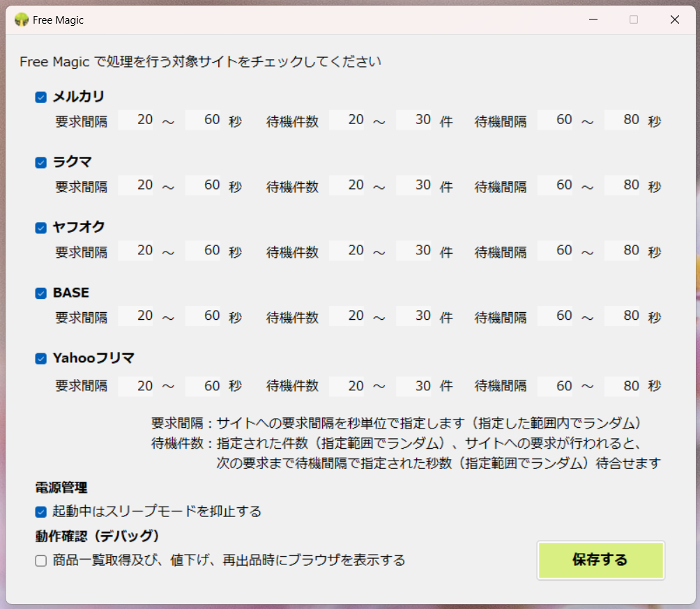Click the 保存する button

(x=600, y=560)
